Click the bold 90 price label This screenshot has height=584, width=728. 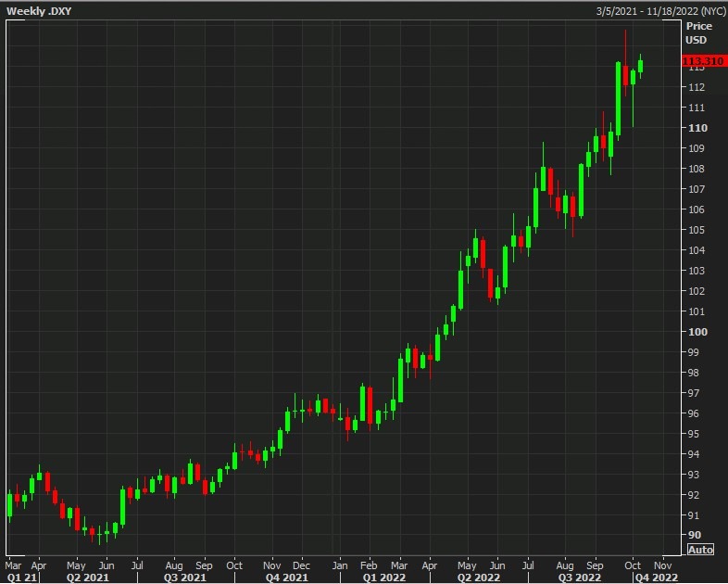[695, 535]
